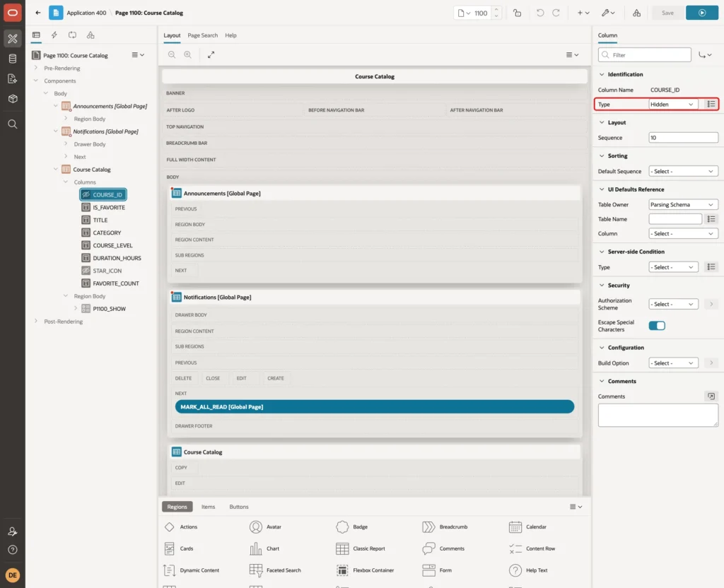The height and width of the screenshot is (588, 724).
Task: Click the Redo button in toolbar
Action: [556, 13]
